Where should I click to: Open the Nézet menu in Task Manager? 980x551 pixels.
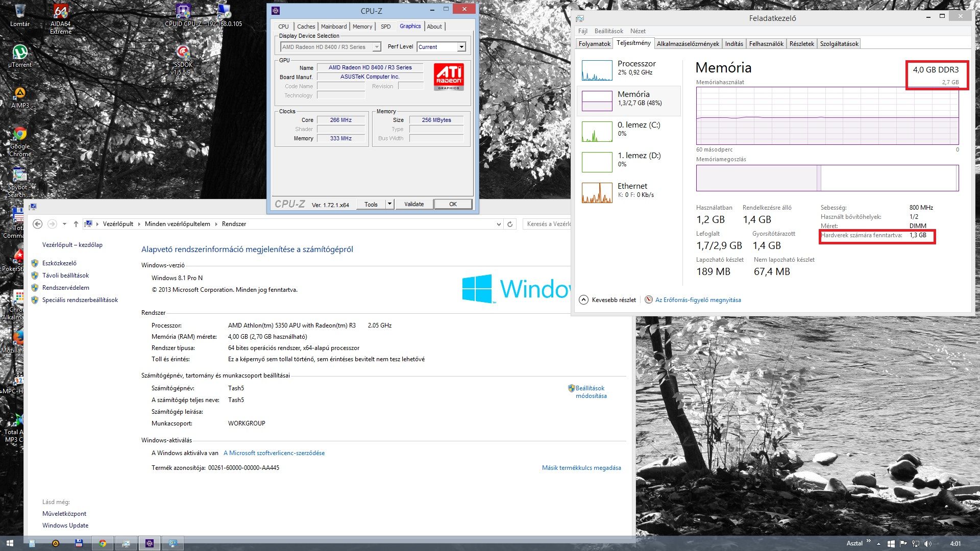[638, 31]
